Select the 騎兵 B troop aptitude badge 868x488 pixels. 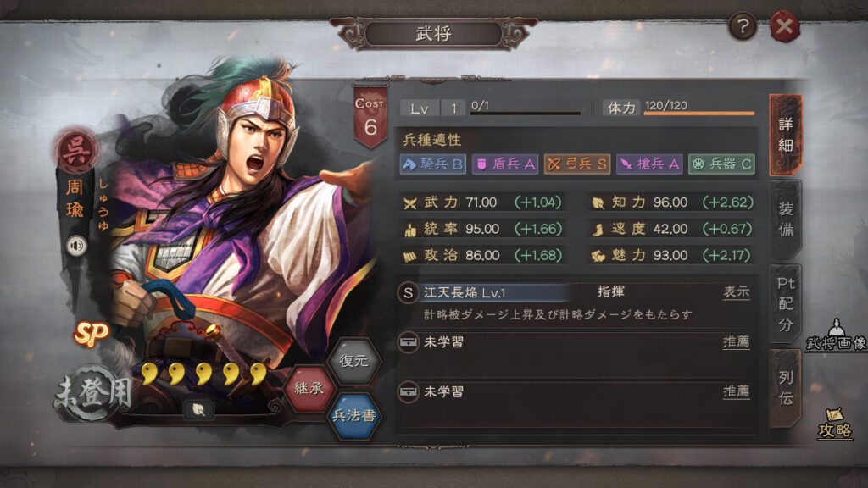(x=432, y=164)
